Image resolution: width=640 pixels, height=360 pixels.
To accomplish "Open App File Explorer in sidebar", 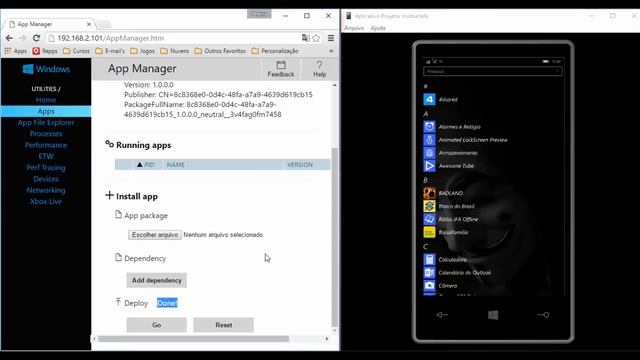I will pyautogui.click(x=46, y=122).
